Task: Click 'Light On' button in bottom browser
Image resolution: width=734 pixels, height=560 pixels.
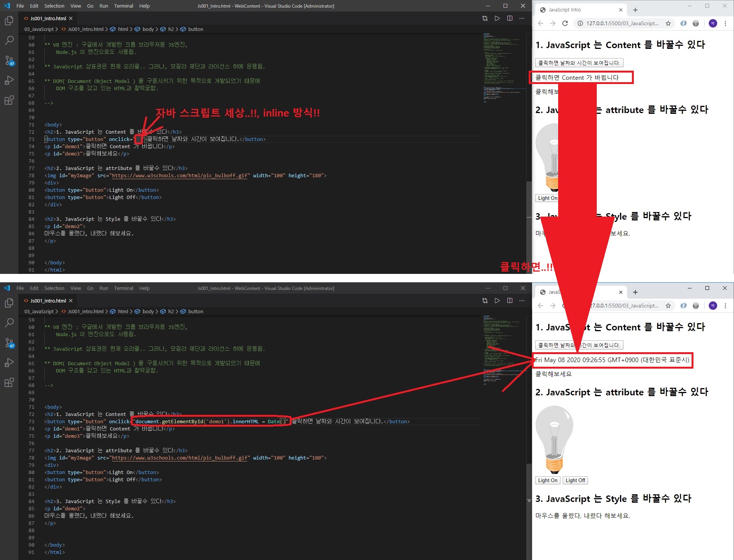Action: coord(547,480)
